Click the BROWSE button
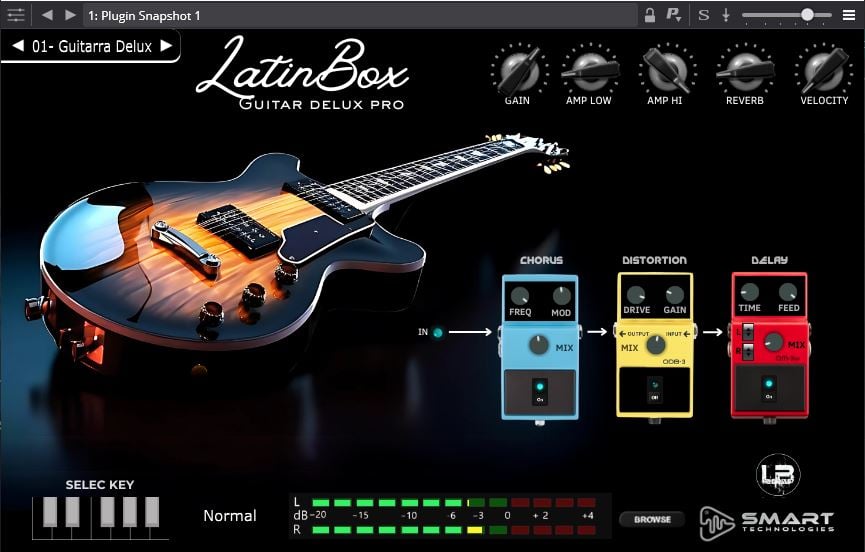Image resolution: width=865 pixels, height=552 pixels. coord(652,519)
